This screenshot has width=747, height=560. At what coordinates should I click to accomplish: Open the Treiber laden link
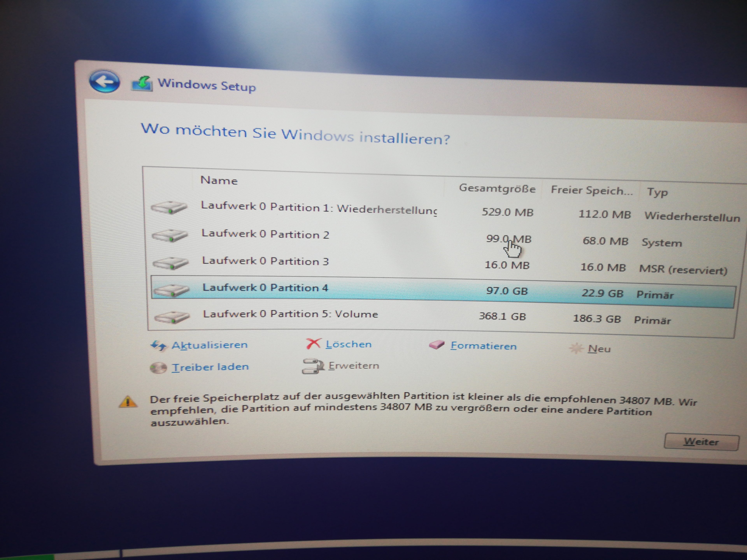tap(210, 367)
